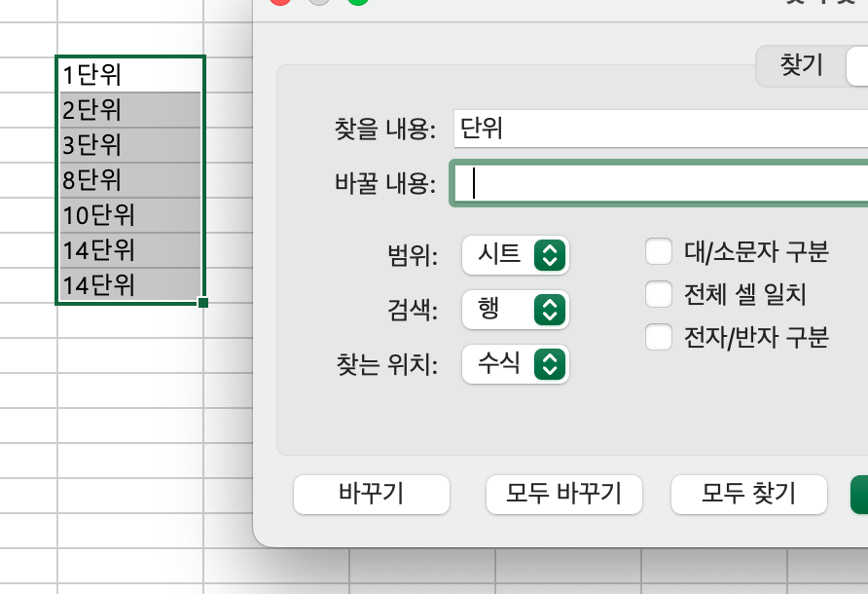Click the 모두 찾기 button
This screenshot has width=868, height=594.
coord(749,494)
